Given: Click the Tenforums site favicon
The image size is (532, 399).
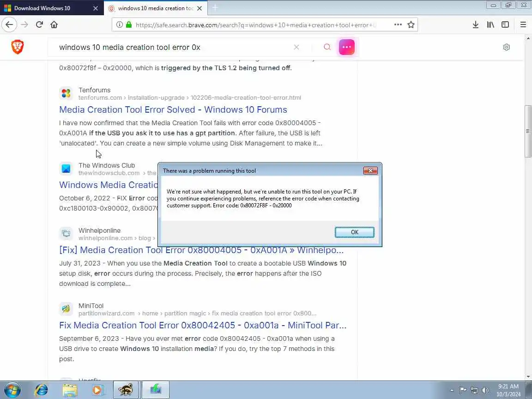Looking at the screenshot, I should pyautogui.click(x=66, y=93).
